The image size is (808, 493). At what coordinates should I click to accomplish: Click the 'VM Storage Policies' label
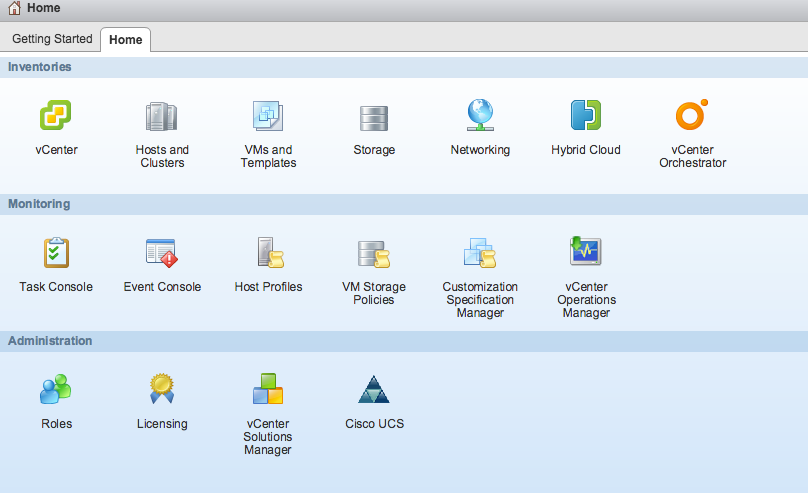click(x=374, y=293)
